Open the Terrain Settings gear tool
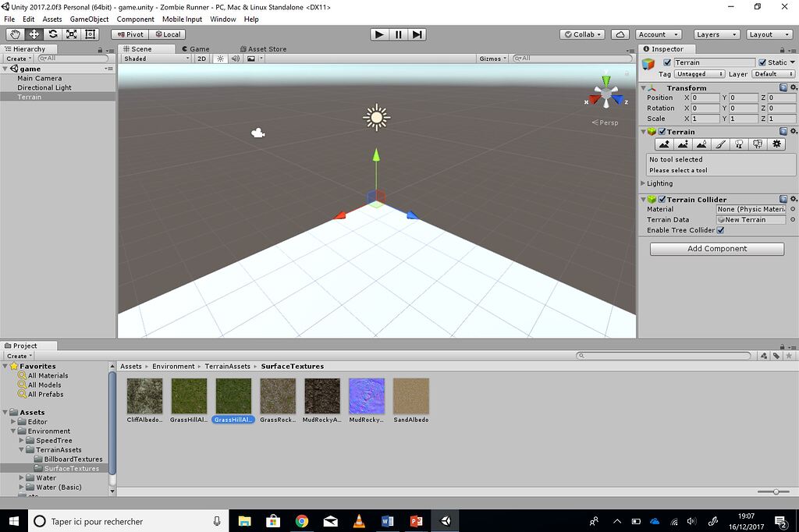This screenshot has height=532, width=799. [x=776, y=144]
